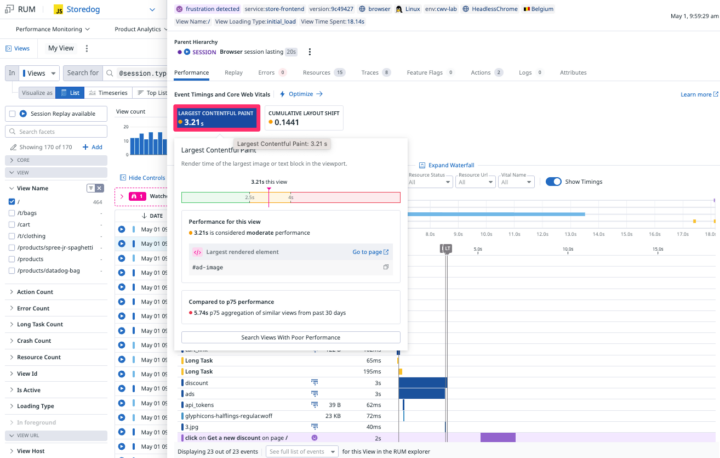
Task: Open the Storedog application selector
Action: (105, 9)
